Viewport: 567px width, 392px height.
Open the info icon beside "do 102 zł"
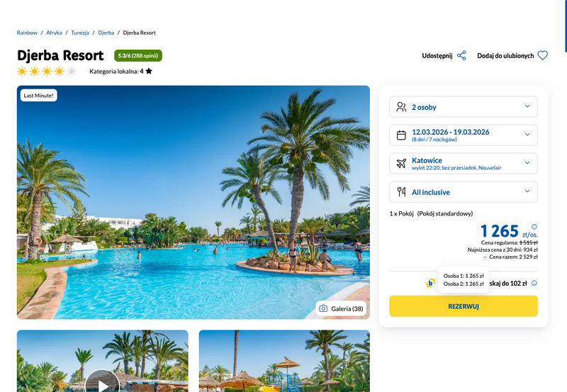click(x=534, y=283)
